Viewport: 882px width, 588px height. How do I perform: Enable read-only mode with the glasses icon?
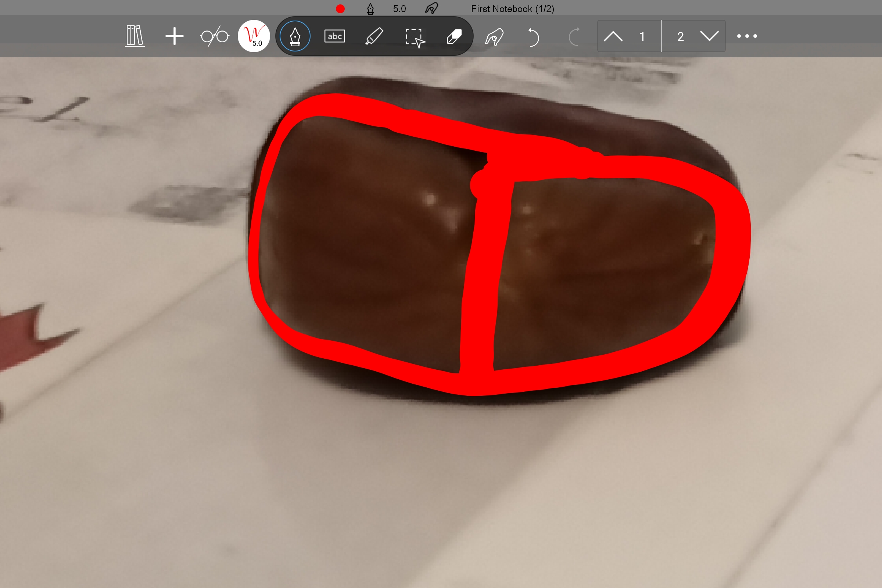[215, 36]
